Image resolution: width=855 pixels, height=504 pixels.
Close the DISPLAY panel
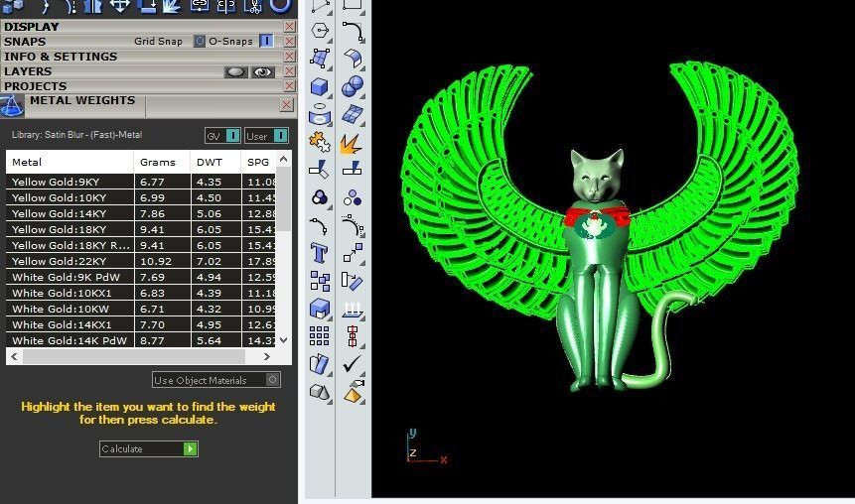click(x=290, y=27)
